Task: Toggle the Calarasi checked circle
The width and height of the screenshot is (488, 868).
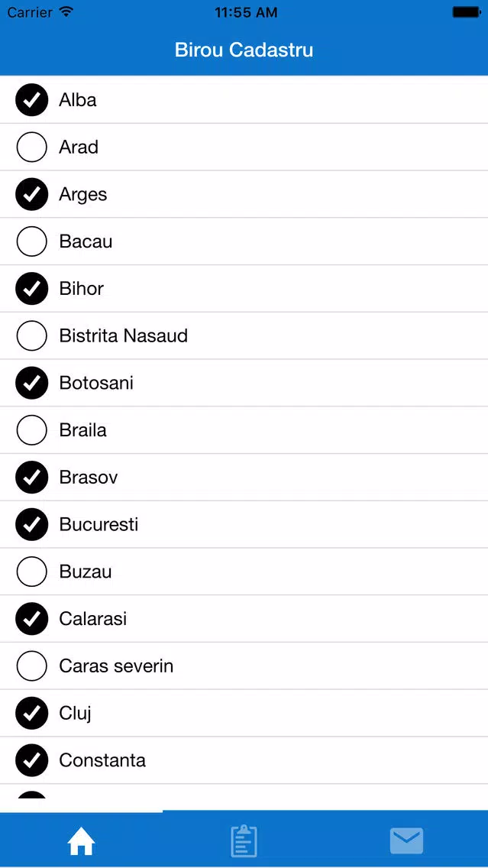Action: click(x=31, y=618)
